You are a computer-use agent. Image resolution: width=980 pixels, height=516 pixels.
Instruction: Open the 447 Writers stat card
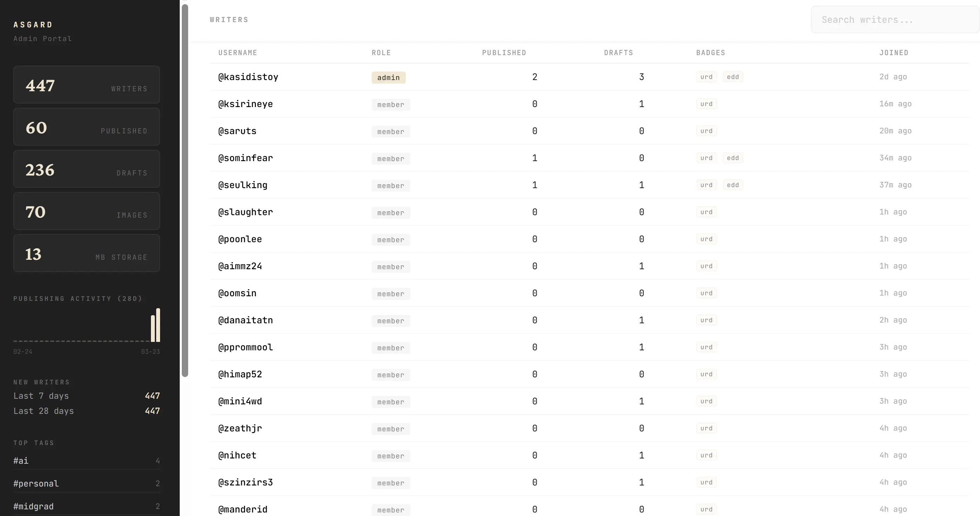click(x=86, y=85)
